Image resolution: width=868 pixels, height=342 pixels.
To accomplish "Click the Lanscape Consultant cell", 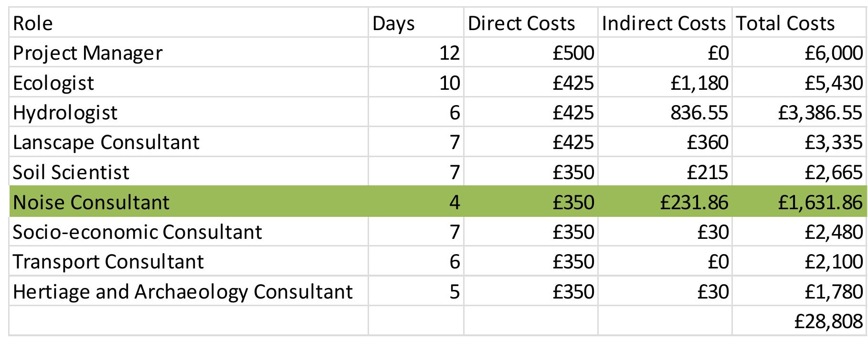I will 189,142.
